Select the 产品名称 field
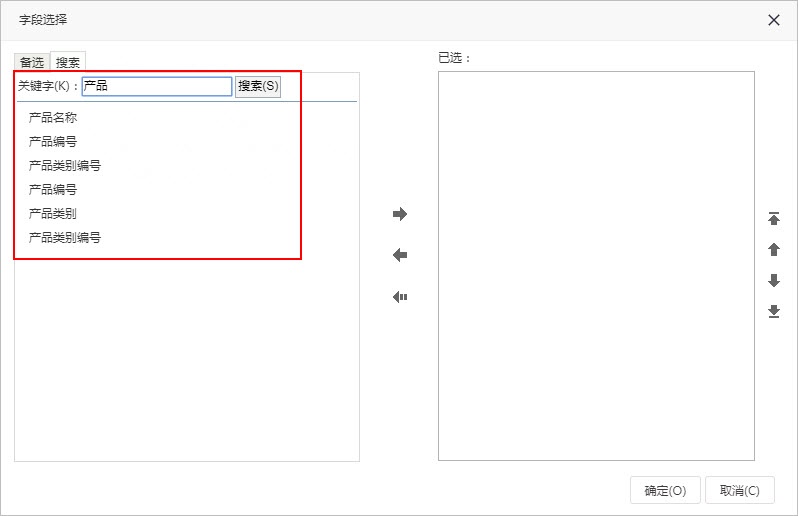The height and width of the screenshot is (516, 798). (x=53, y=118)
